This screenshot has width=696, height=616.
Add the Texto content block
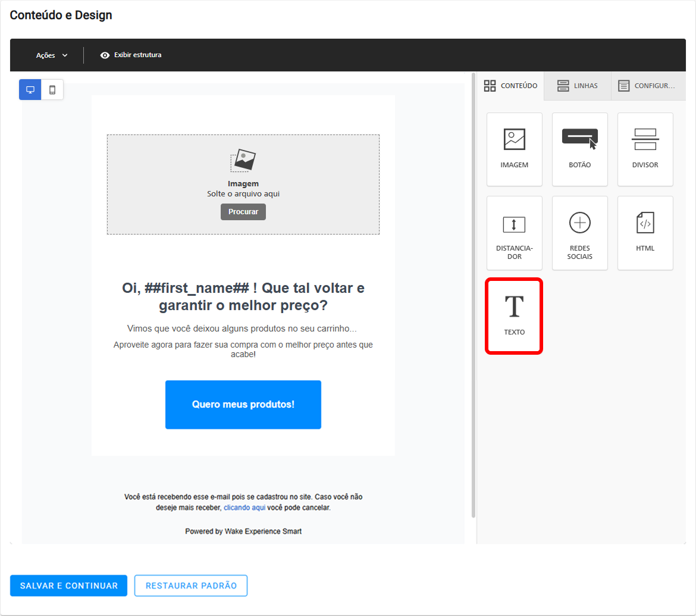click(514, 316)
